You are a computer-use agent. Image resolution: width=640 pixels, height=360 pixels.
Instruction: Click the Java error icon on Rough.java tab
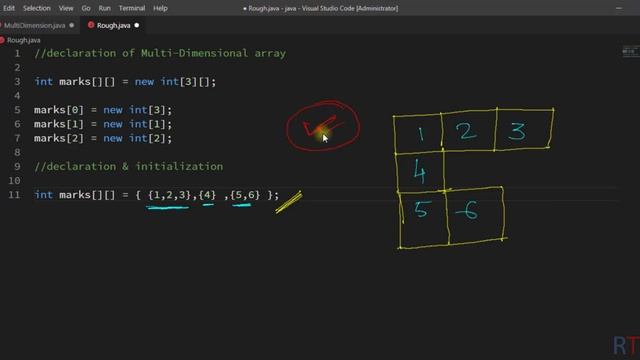coord(91,25)
